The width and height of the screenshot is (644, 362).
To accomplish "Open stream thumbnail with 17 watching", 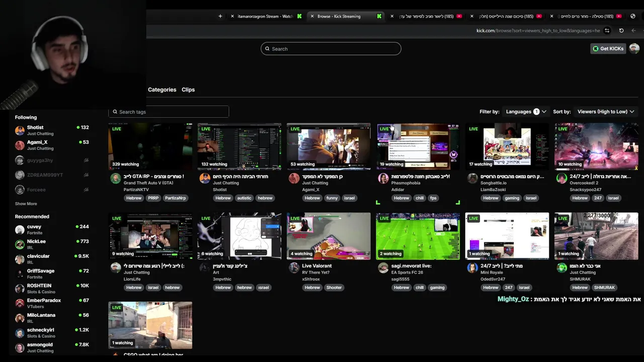I will pyautogui.click(x=507, y=146).
